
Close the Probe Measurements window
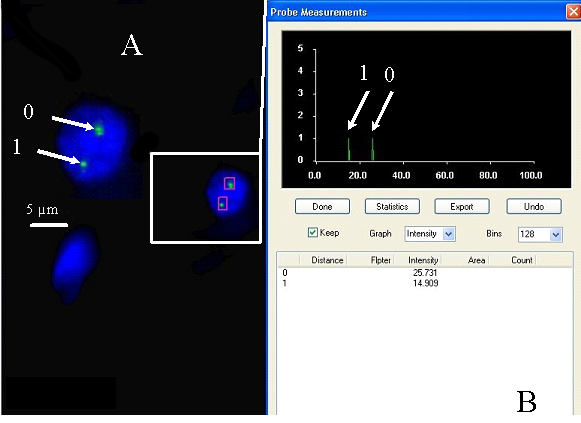click(x=573, y=12)
